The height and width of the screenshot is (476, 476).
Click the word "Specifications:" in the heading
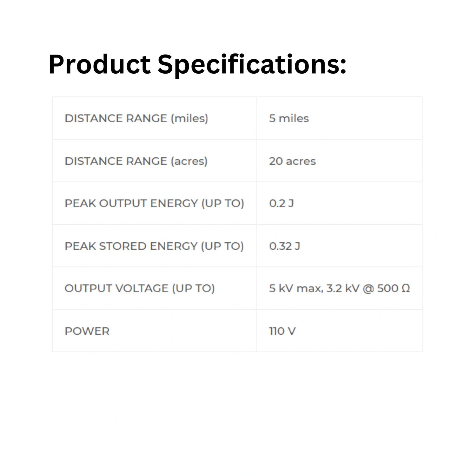click(252, 65)
